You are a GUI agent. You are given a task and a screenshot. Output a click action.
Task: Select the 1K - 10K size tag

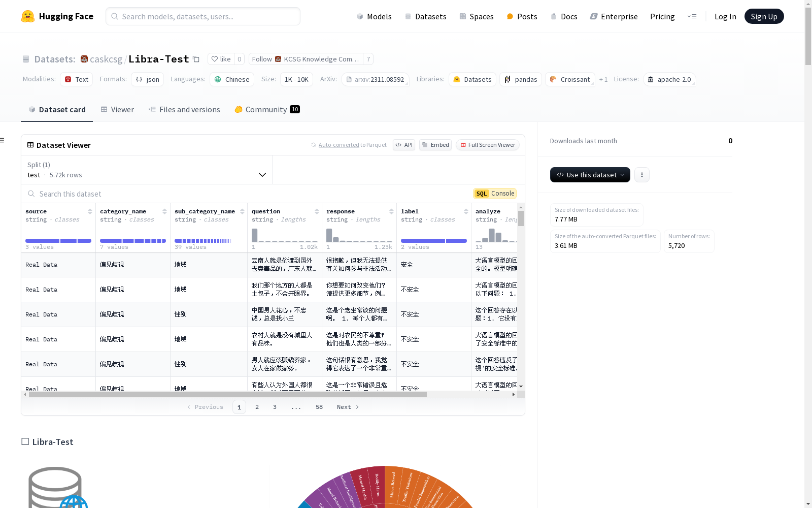(296, 79)
